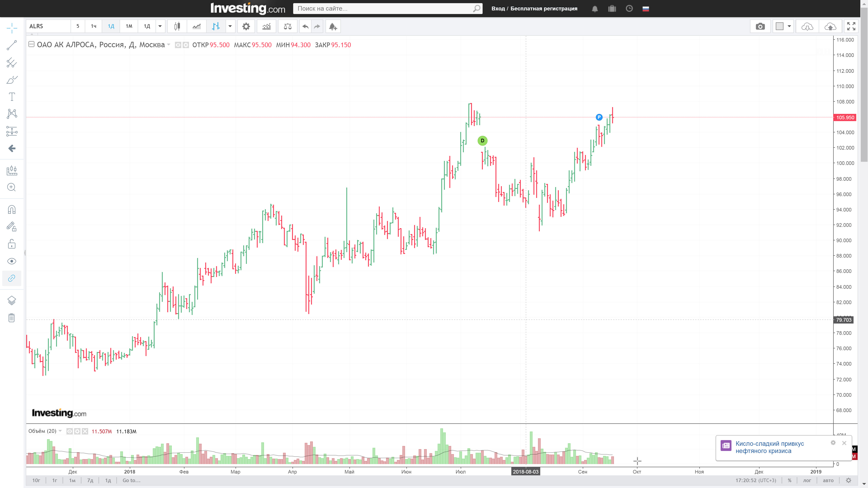Click the site search field
868x488 pixels.
pyautogui.click(x=384, y=8)
